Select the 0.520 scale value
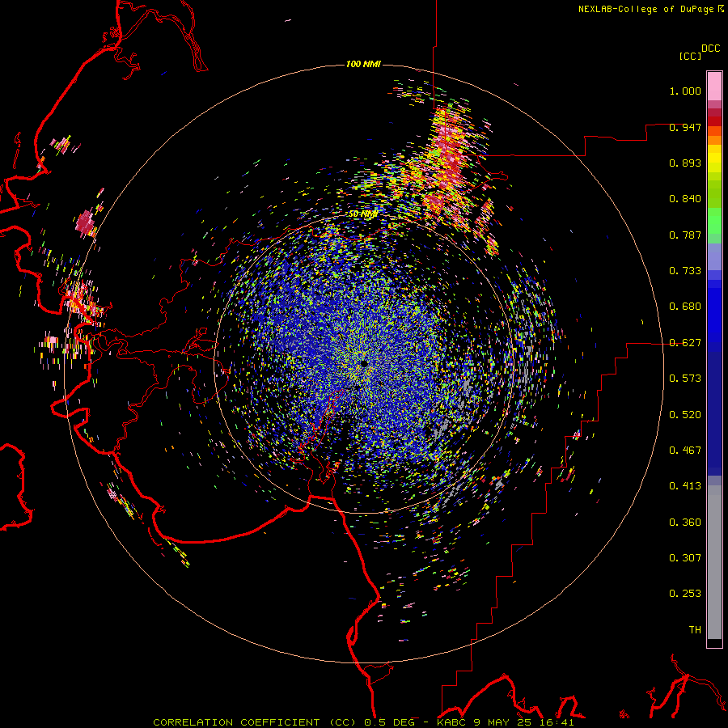The image size is (728, 728). pyautogui.click(x=685, y=415)
